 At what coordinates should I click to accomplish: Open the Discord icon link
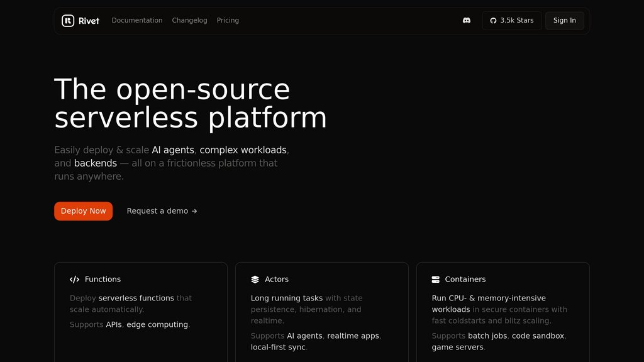[x=467, y=21]
